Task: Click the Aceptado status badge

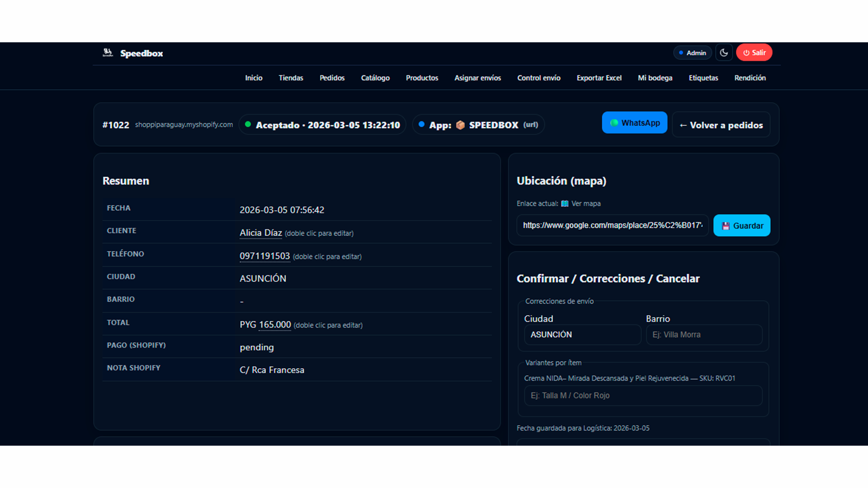Action: point(322,125)
